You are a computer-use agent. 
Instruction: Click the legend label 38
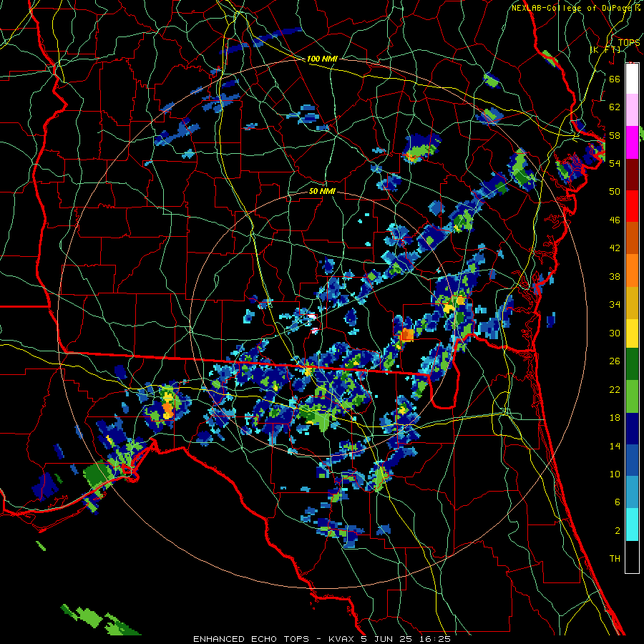click(x=615, y=276)
